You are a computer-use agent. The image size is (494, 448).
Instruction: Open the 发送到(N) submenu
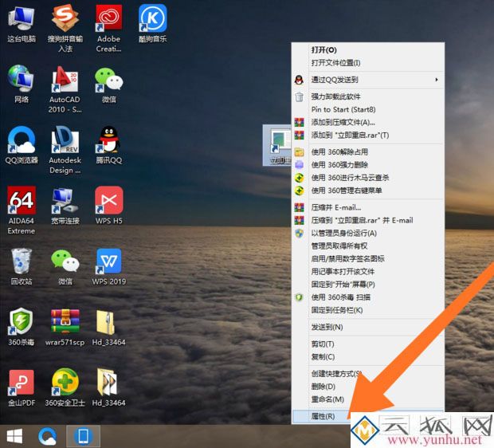coord(368,328)
